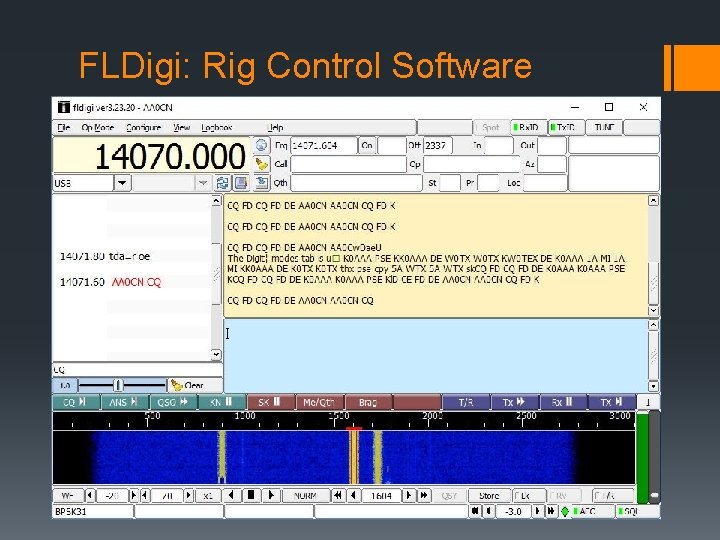This screenshot has height=540, width=720.
Task: Toggle the TUNE button
Action: click(x=604, y=127)
